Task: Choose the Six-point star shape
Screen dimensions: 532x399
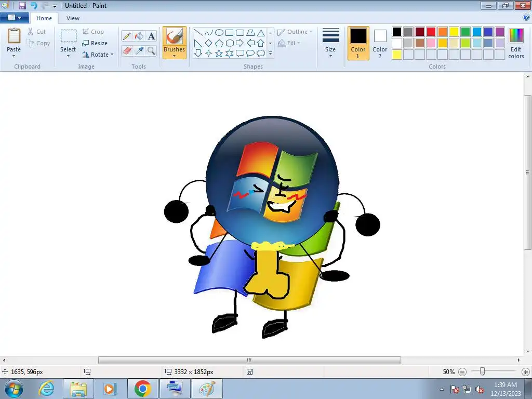Action: pyautogui.click(x=230, y=54)
